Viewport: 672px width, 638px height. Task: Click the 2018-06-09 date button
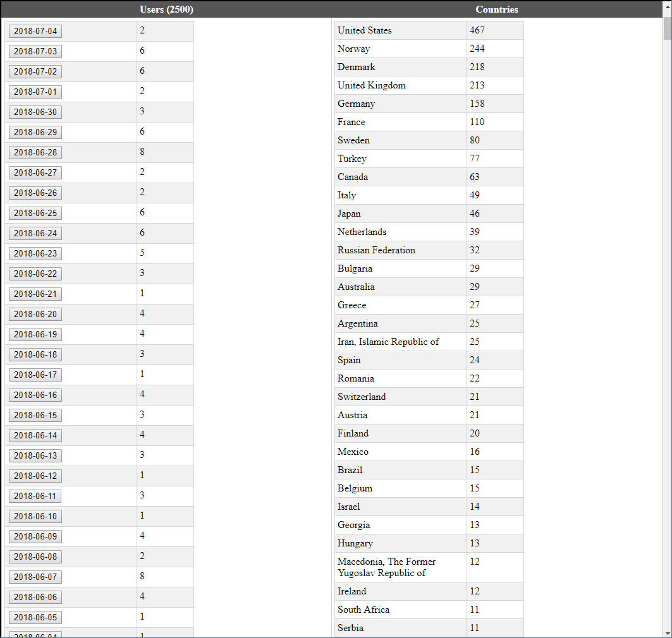(35, 536)
